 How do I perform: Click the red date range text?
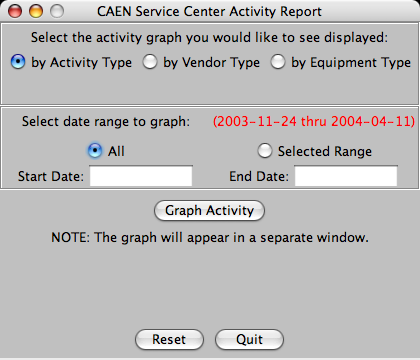(x=314, y=121)
